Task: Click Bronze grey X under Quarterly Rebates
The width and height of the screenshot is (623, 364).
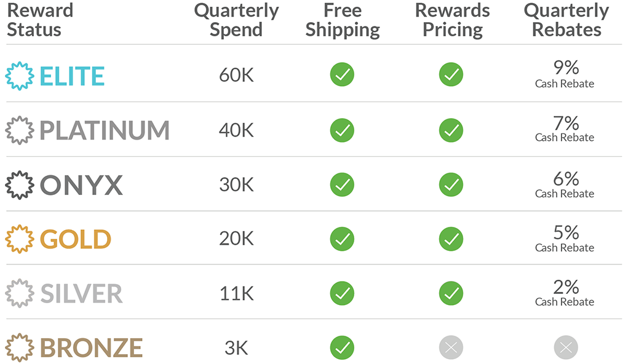Action: point(566,348)
